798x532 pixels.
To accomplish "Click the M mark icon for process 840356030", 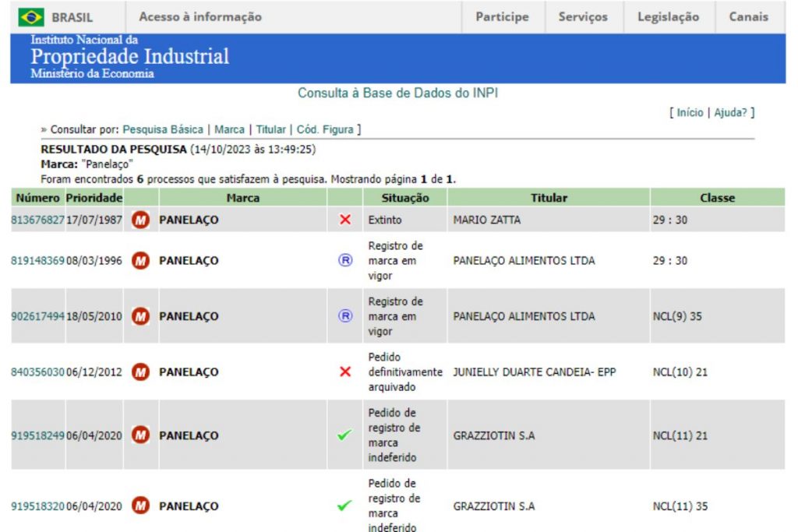I will coord(140,372).
